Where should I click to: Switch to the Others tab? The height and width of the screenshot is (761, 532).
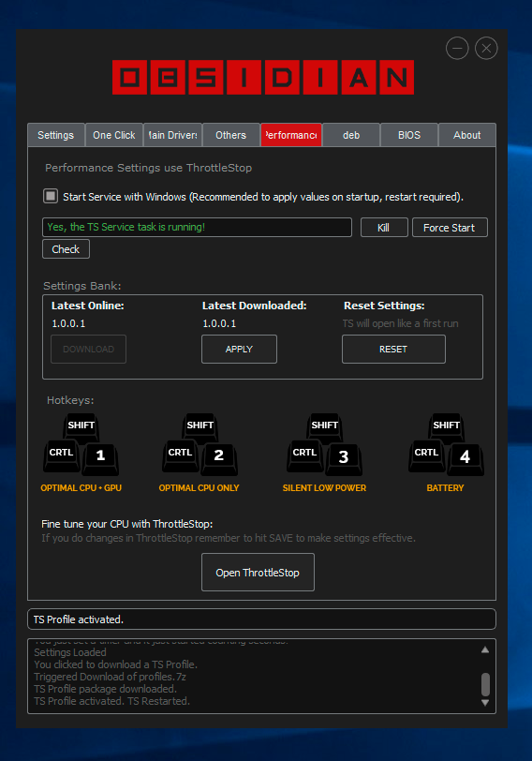230,135
